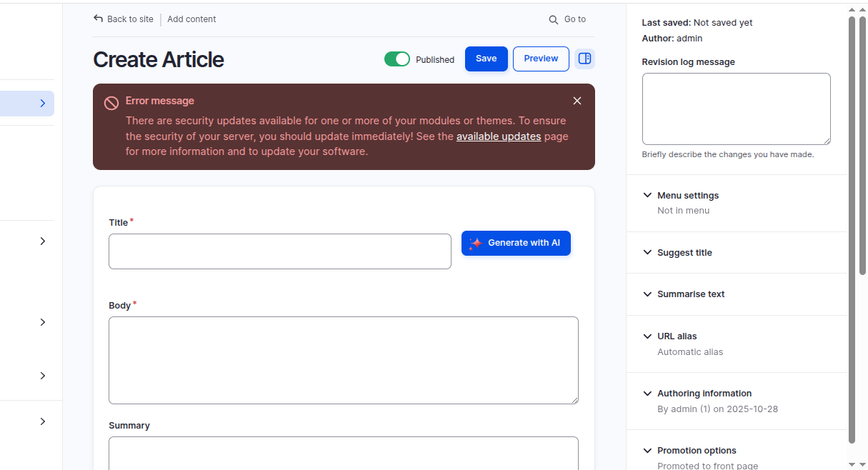Open the available updates link

coord(498,136)
